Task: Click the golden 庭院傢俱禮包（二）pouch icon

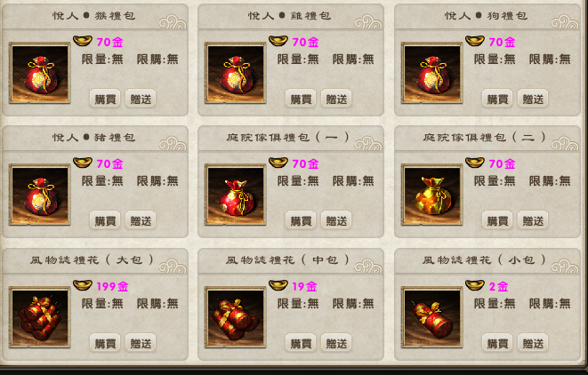Action: [x=432, y=195]
